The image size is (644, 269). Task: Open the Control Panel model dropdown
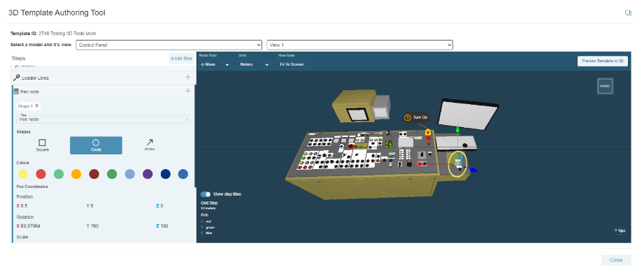(169, 45)
